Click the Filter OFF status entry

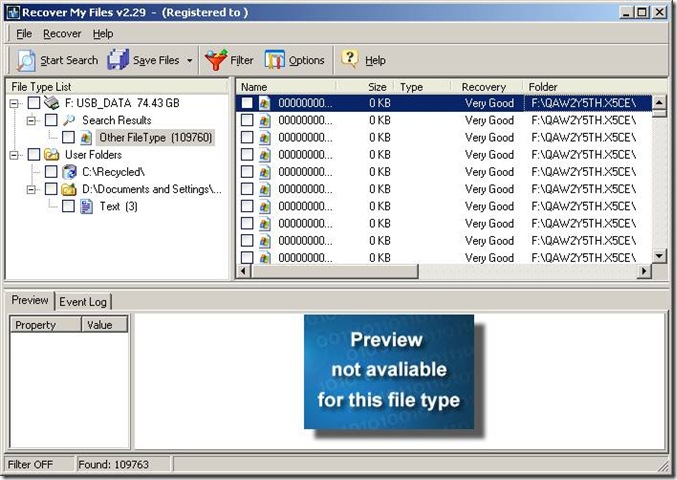39,464
